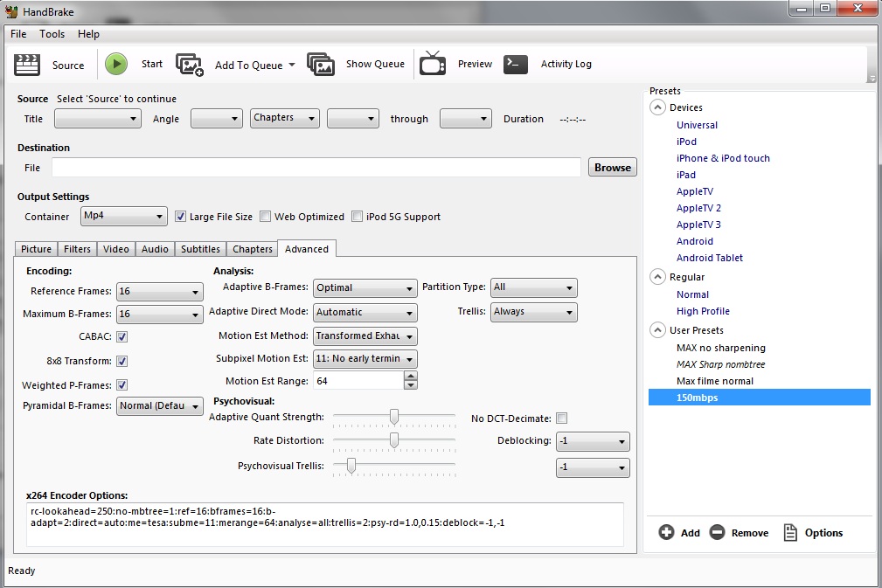Expand the Trellis dropdown

tap(533, 312)
